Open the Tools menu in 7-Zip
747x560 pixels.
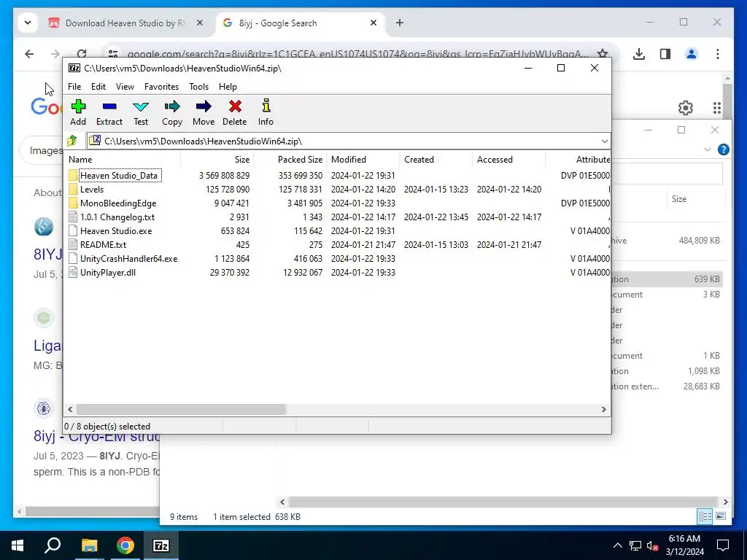198,86
